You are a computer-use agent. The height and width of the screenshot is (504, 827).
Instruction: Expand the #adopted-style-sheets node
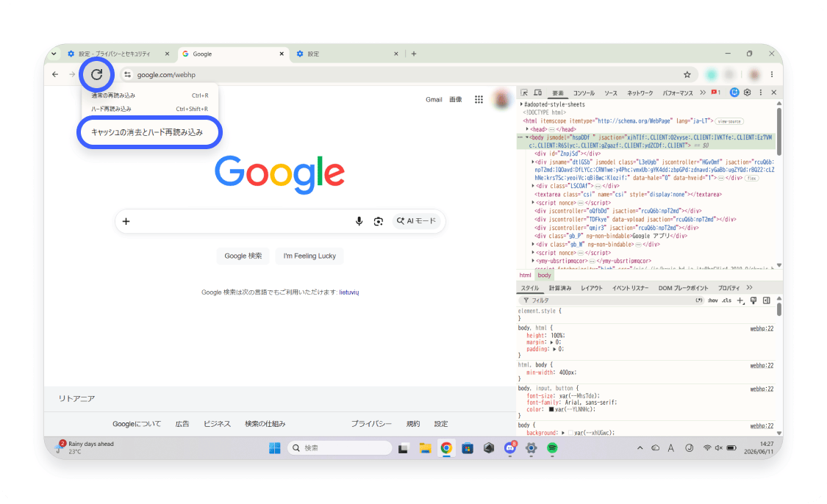tap(522, 104)
